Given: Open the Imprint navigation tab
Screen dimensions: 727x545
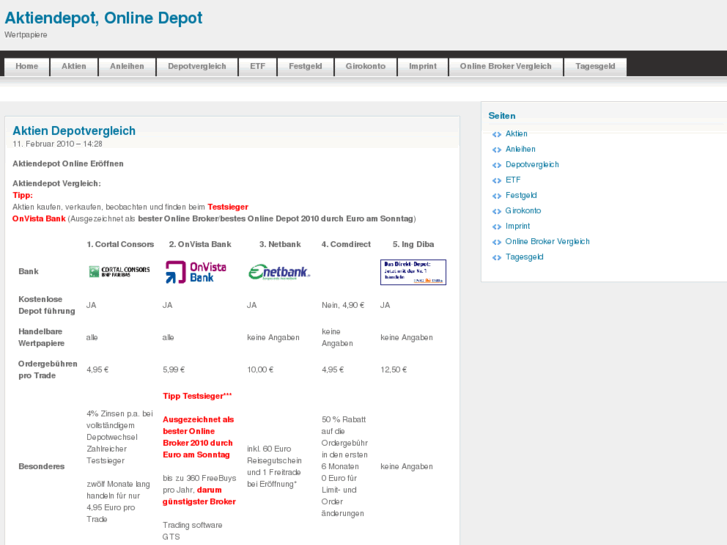Looking at the screenshot, I should pyautogui.click(x=423, y=66).
